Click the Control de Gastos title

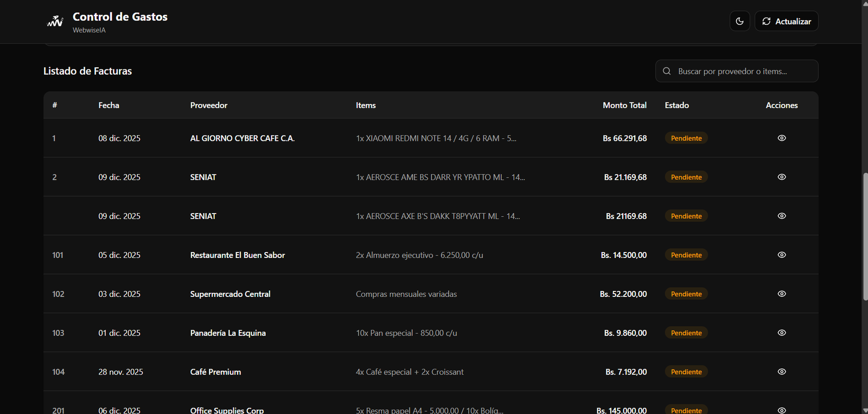click(x=120, y=17)
